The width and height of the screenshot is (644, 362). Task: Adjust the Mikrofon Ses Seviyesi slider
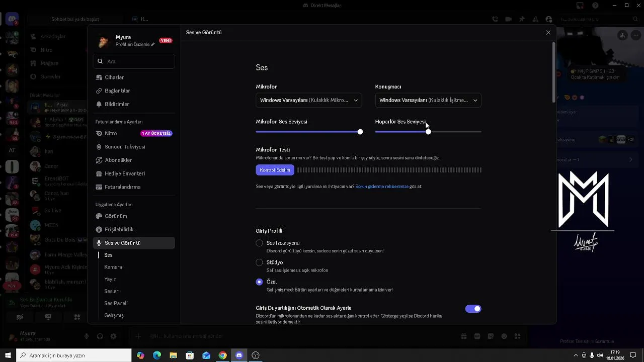(360, 132)
